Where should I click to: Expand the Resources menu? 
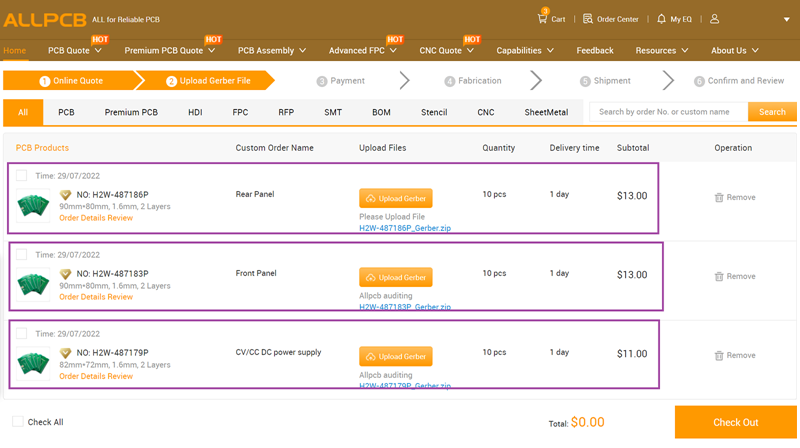(x=662, y=51)
